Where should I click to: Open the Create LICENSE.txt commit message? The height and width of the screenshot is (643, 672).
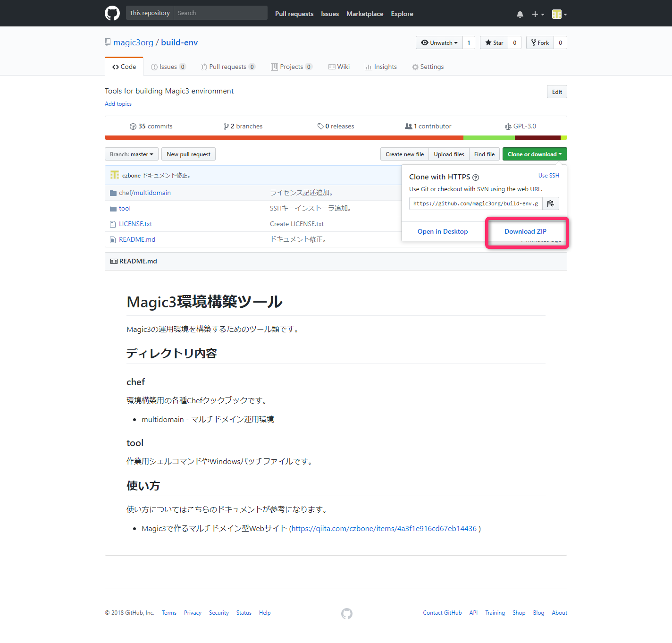click(x=297, y=224)
